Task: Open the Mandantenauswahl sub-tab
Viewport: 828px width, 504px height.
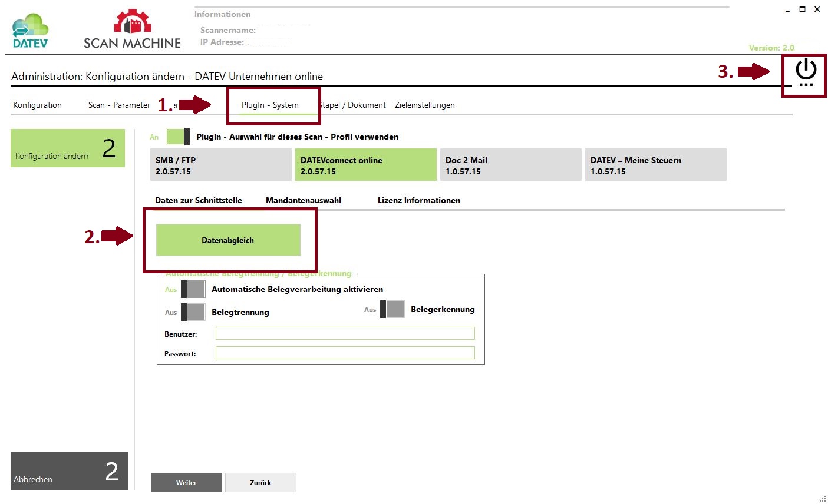Action: pyautogui.click(x=304, y=200)
